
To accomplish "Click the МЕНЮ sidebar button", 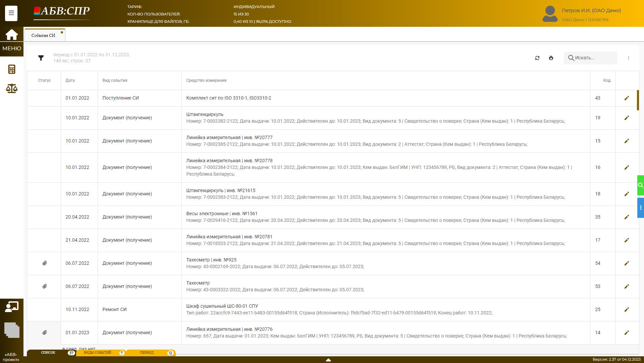I will (11, 48).
